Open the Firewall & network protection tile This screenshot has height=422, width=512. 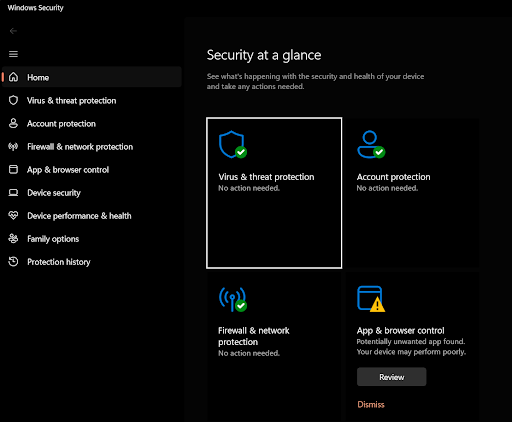point(274,347)
